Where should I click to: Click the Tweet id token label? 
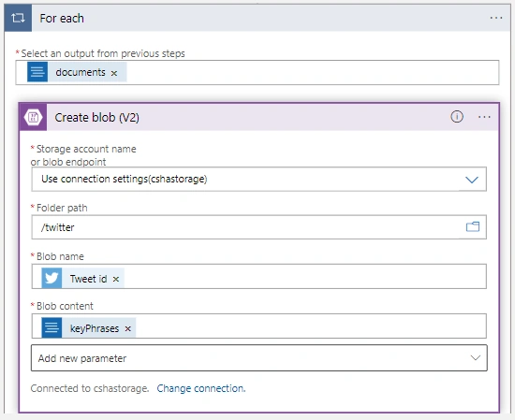pos(88,279)
